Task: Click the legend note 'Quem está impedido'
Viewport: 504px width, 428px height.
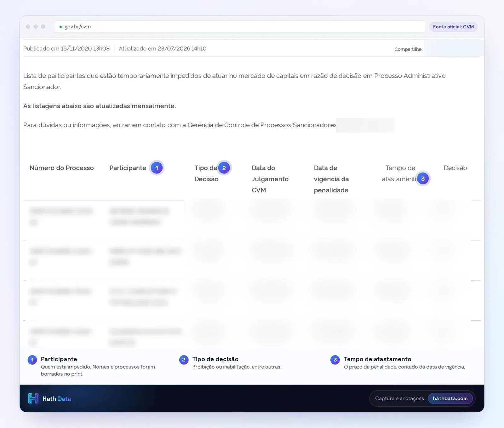Action: tap(98, 370)
